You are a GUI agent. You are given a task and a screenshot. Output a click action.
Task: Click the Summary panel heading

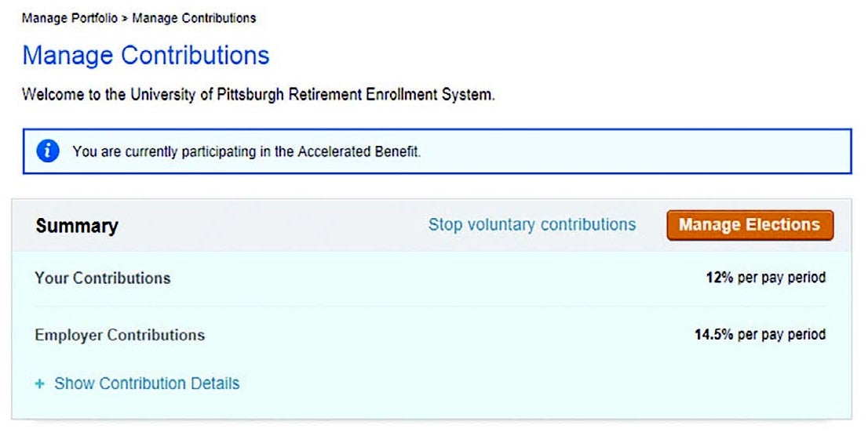click(x=77, y=227)
